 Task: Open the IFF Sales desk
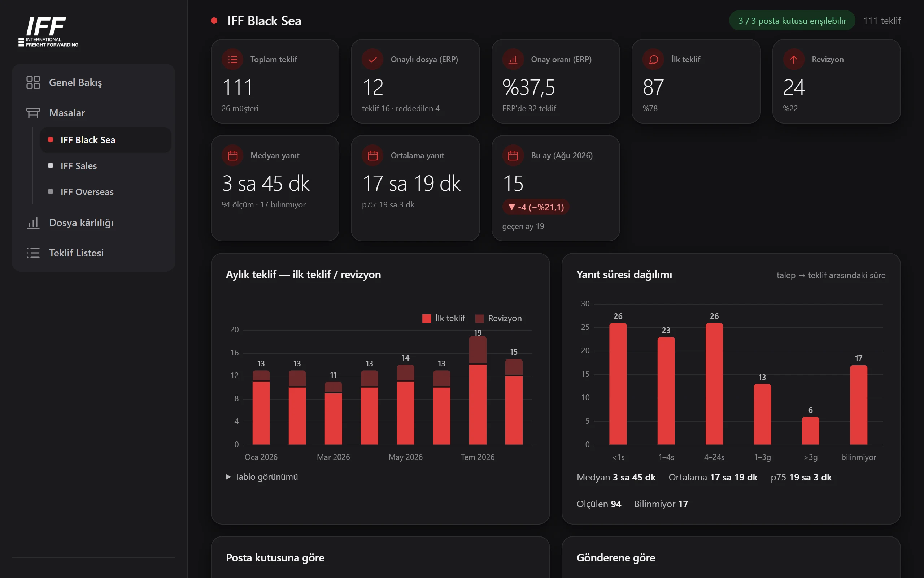tap(105, 166)
